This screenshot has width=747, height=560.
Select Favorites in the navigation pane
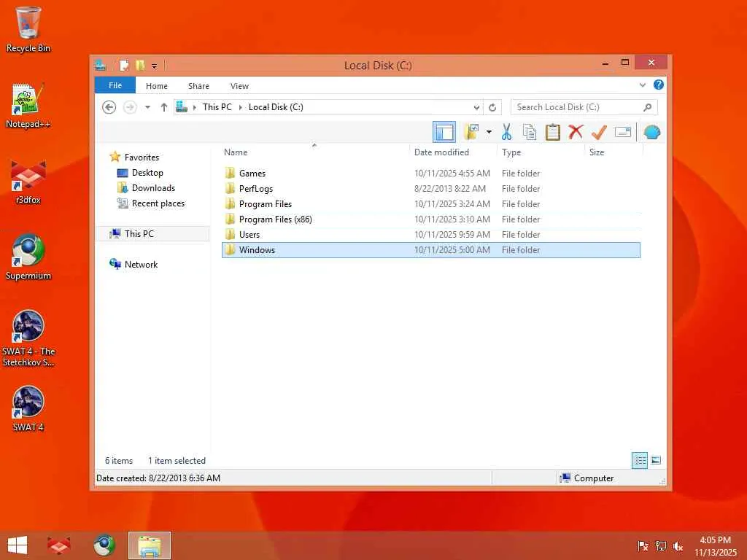142,157
